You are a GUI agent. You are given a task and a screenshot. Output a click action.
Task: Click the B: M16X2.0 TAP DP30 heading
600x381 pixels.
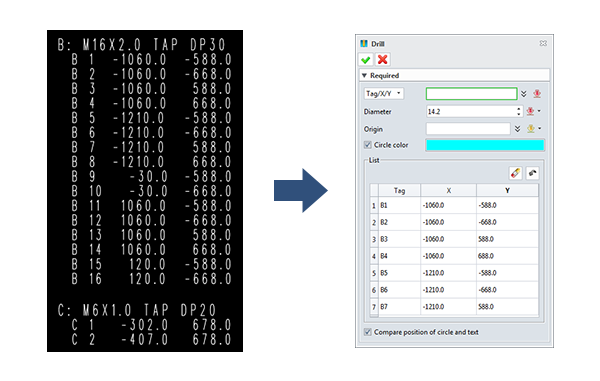[141, 45]
